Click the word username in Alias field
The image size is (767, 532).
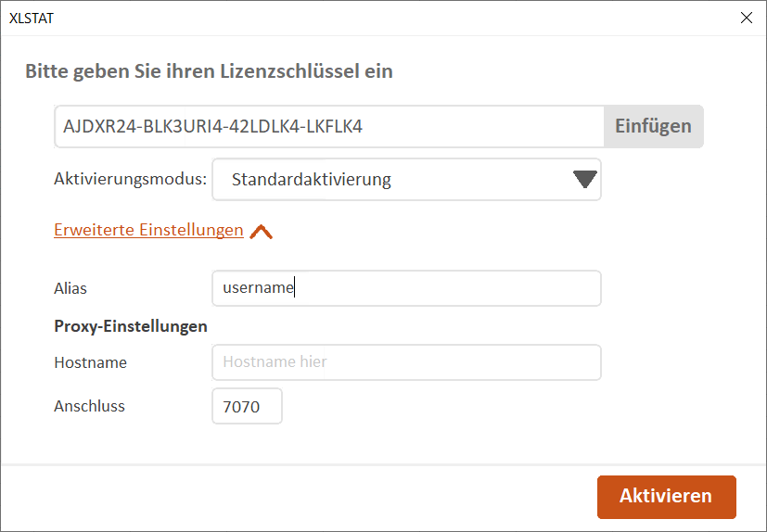pyautogui.click(x=258, y=288)
